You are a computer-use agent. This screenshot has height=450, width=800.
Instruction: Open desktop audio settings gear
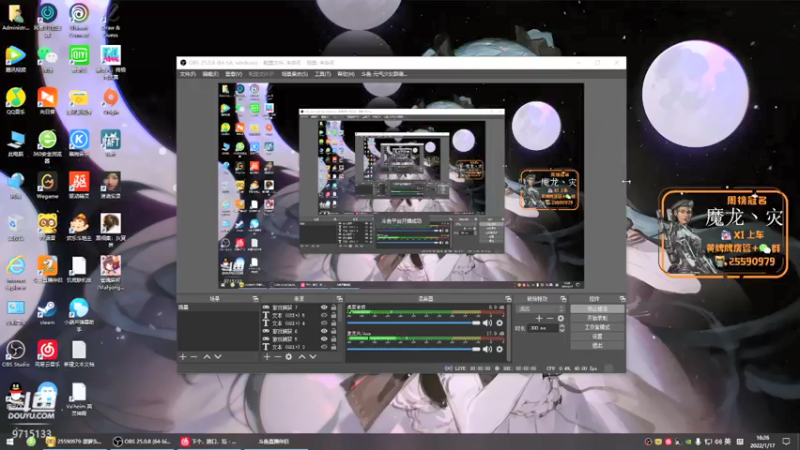499,323
